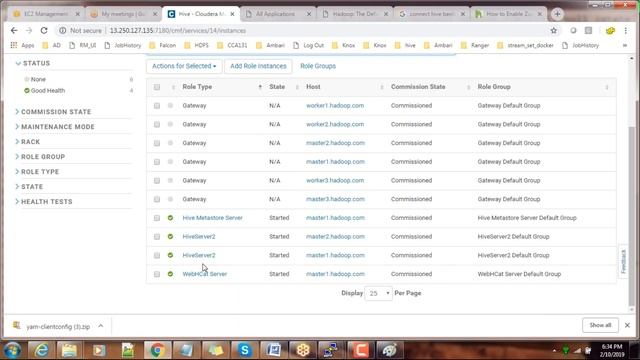
Task: Close the downloads bar
Action: coord(627,325)
